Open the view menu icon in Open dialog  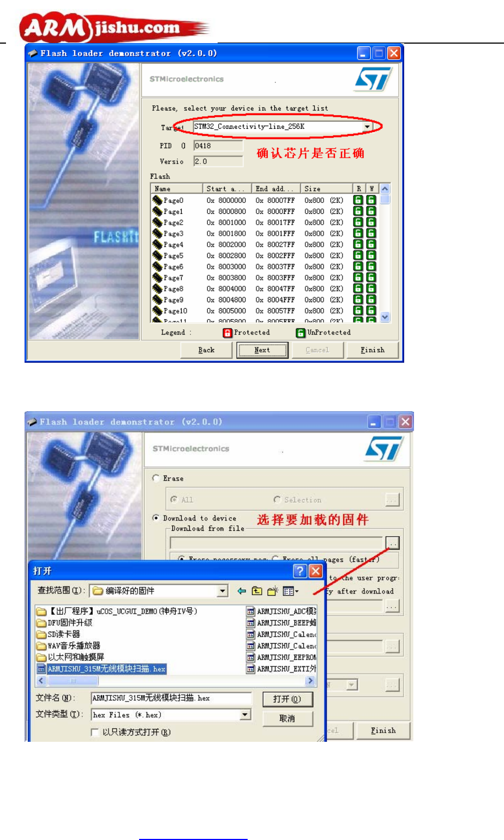pos(291,591)
